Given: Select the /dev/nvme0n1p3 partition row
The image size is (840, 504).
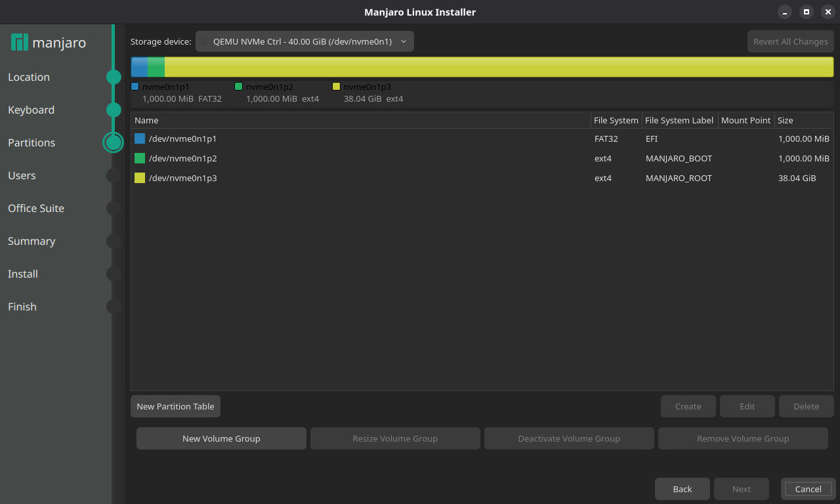Looking at the screenshot, I should tap(482, 178).
